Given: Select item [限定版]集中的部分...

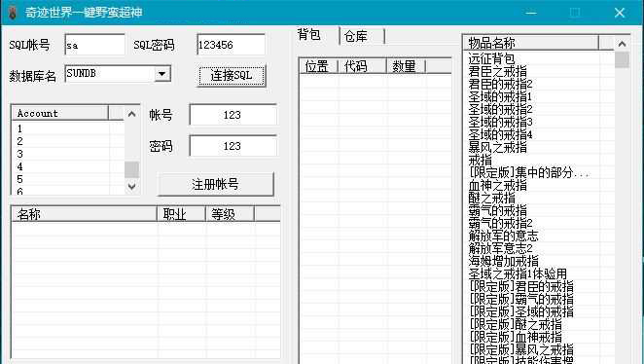Looking at the screenshot, I should point(529,172).
